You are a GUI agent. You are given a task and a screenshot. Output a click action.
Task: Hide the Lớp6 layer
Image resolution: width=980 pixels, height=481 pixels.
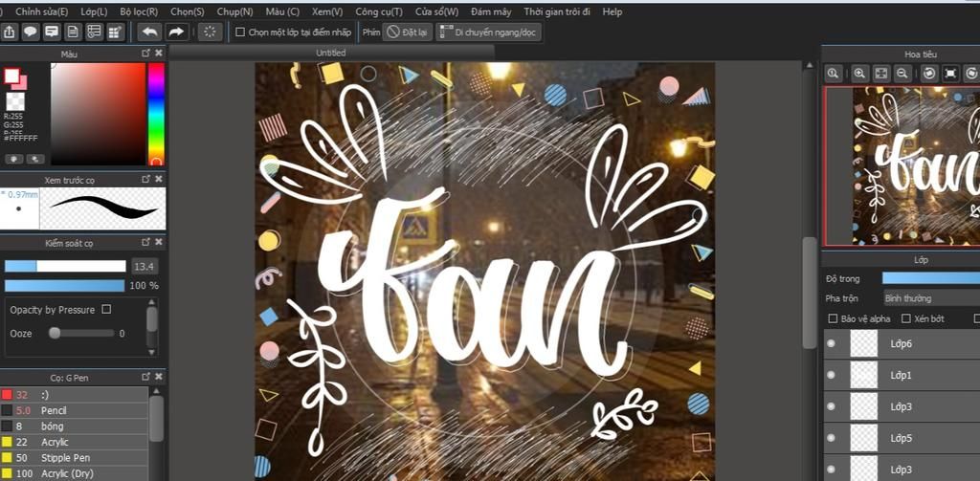[831, 343]
